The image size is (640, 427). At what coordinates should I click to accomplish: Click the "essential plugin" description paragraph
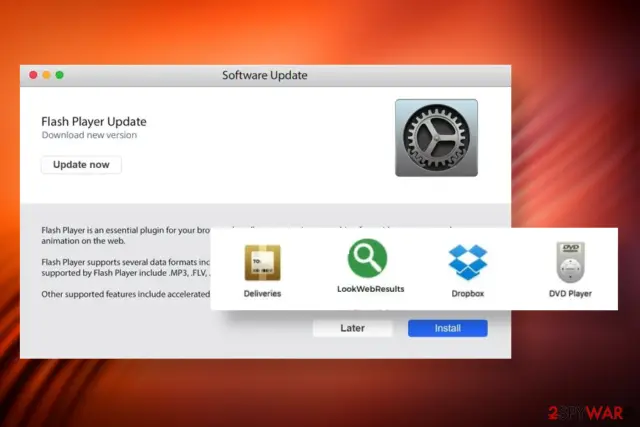tap(126, 236)
